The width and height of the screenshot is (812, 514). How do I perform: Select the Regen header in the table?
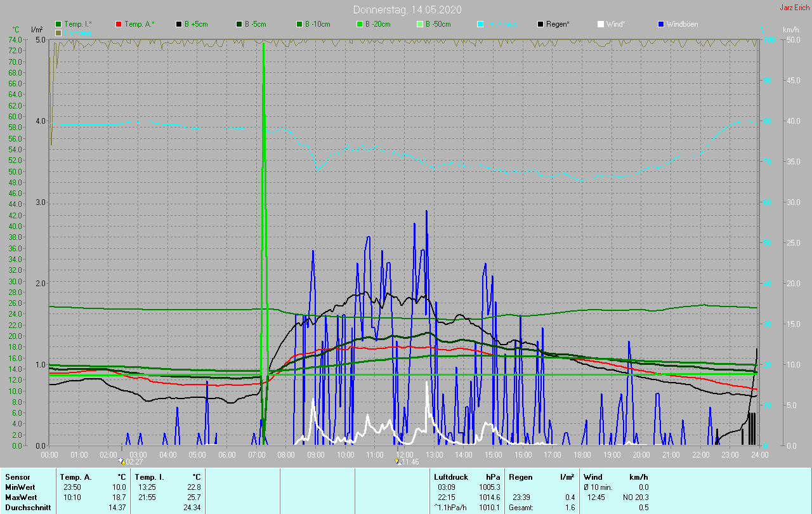point(520,477)
